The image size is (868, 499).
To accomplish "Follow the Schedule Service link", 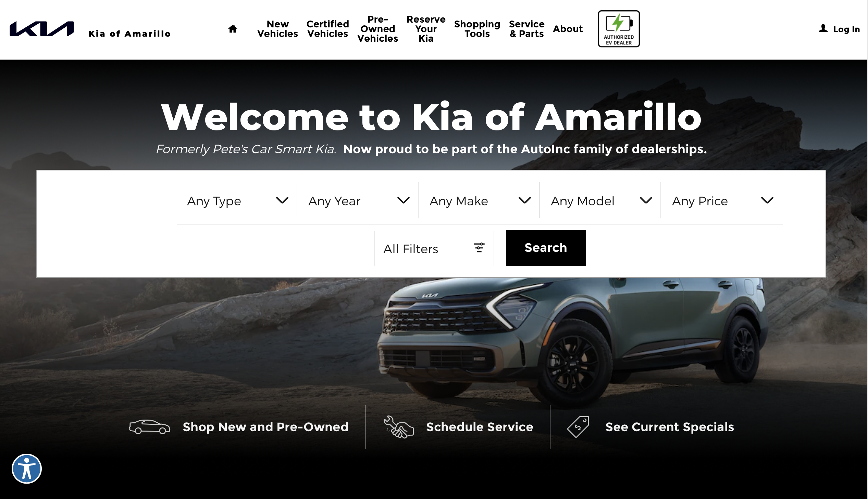I will point(480,427).
